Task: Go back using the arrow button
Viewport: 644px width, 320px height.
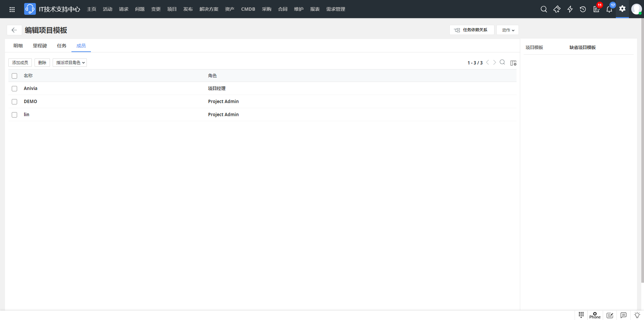Action: [x=14, y=30]
